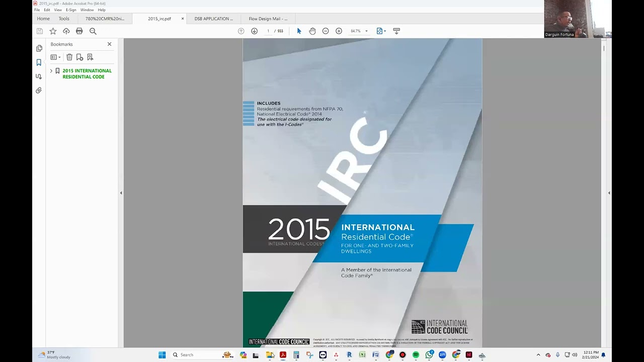Switch to the Flow Design Mail tab

(x=268, y=19)
